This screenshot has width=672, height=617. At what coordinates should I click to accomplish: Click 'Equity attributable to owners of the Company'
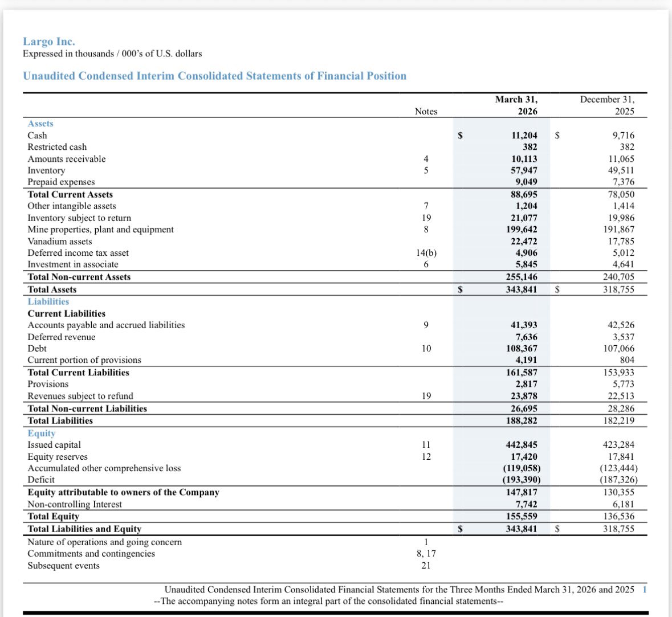(x=124, y=492)
